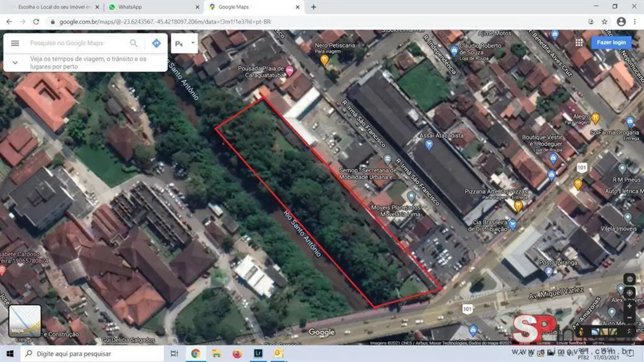Open the language dropdown next to Pt
The height and width of the screenshot is (362, 644).
tap(192, 43)
